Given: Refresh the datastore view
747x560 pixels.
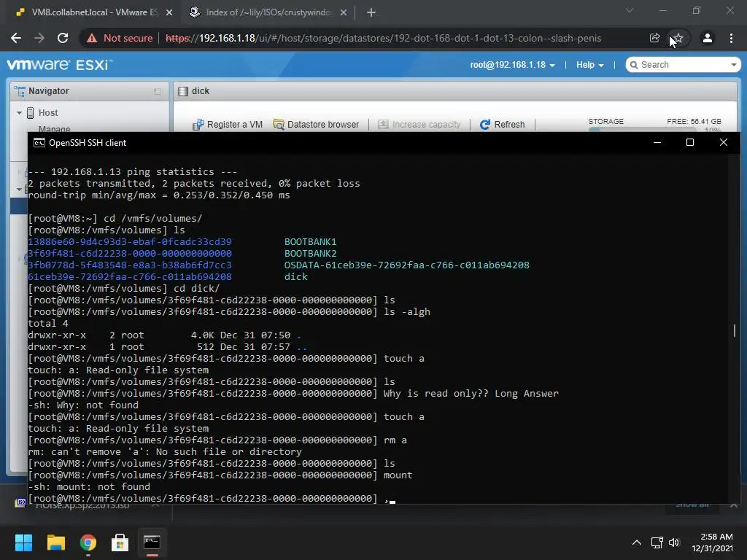Looking at the screenshot, I should pos(502,124).
